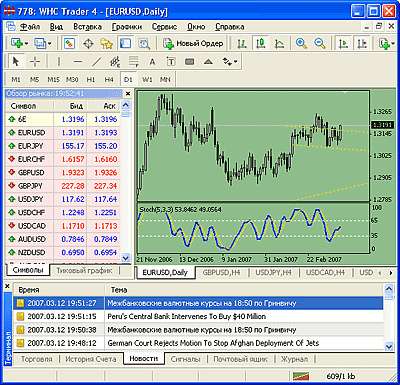Screen dimensions: 400x385
Task: Switch to the GBPUSD,H4 chart tab
Action: pyautogui.click(x=221, y=272)
